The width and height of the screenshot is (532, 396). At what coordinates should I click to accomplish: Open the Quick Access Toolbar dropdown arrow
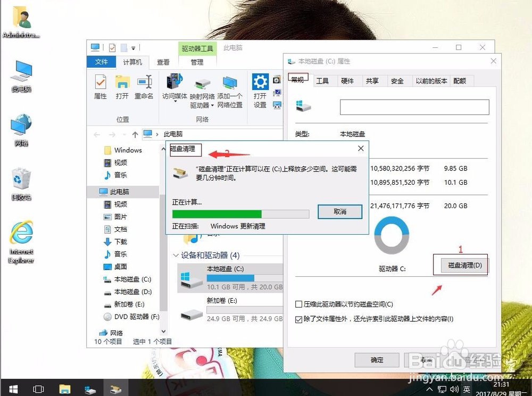135,47
